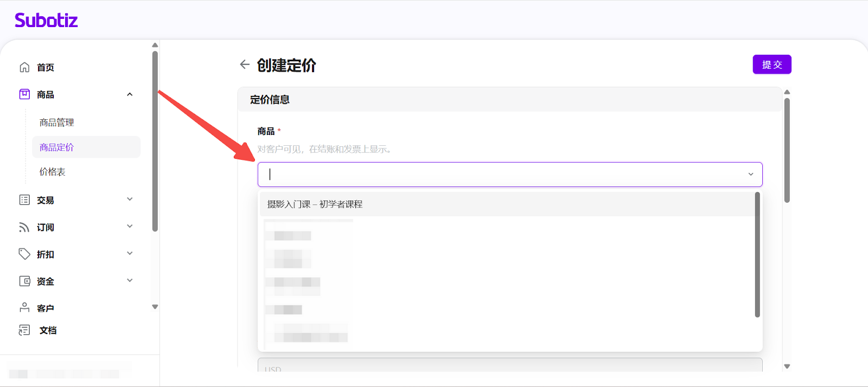Click the wallet icon beside 资金

[x=24, y=281]
